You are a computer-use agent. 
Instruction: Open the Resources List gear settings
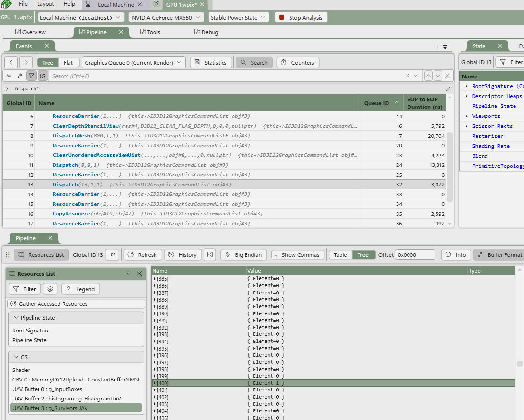coord(50,289)
